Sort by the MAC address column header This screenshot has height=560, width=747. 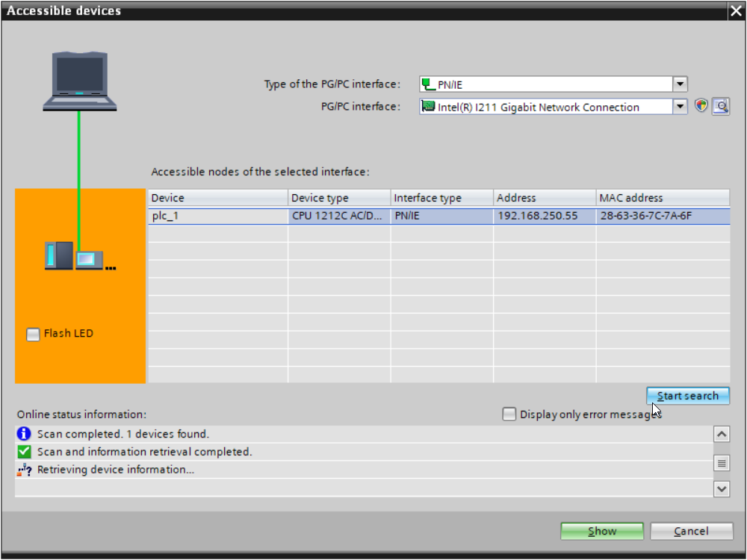click(663, 198)
